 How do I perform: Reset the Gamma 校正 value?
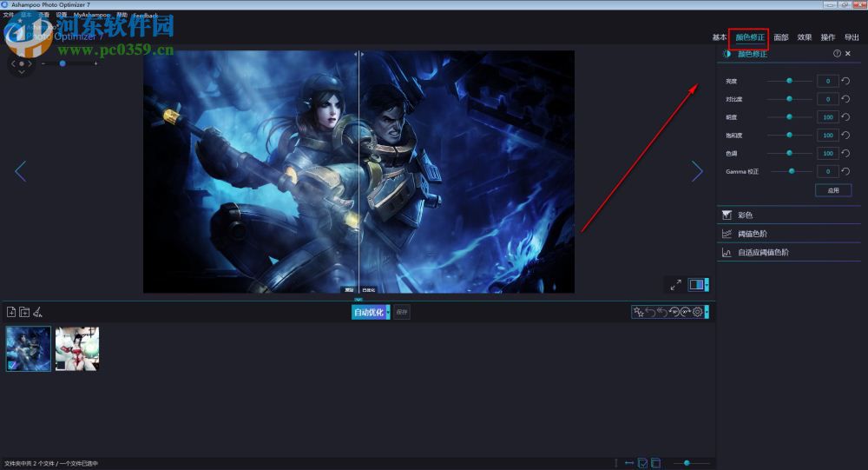coord(845,171)
